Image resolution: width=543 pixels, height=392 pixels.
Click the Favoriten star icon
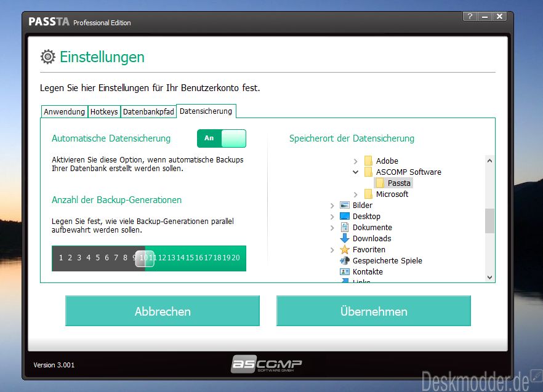coord(345,249)
